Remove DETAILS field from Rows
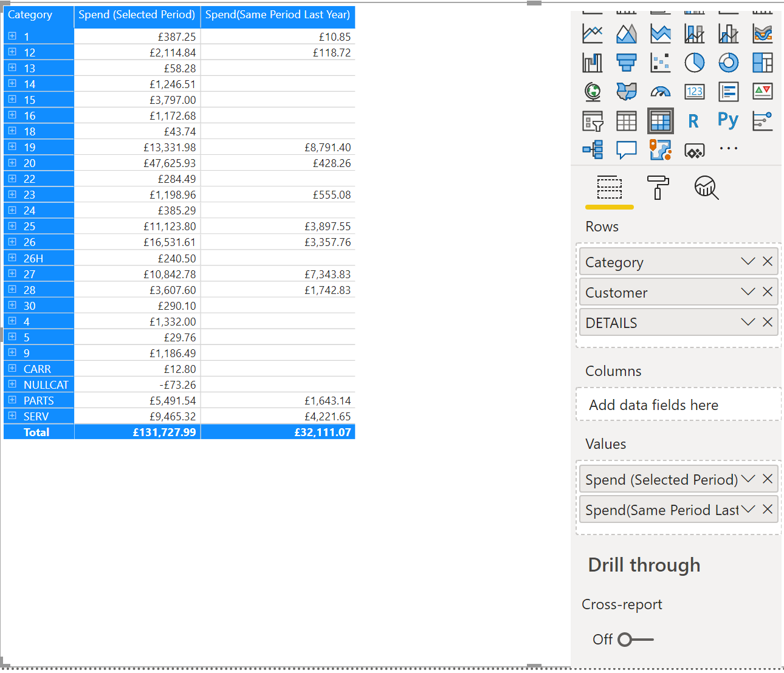The height and width of the screenshot is (673, 784). (768, 322)
